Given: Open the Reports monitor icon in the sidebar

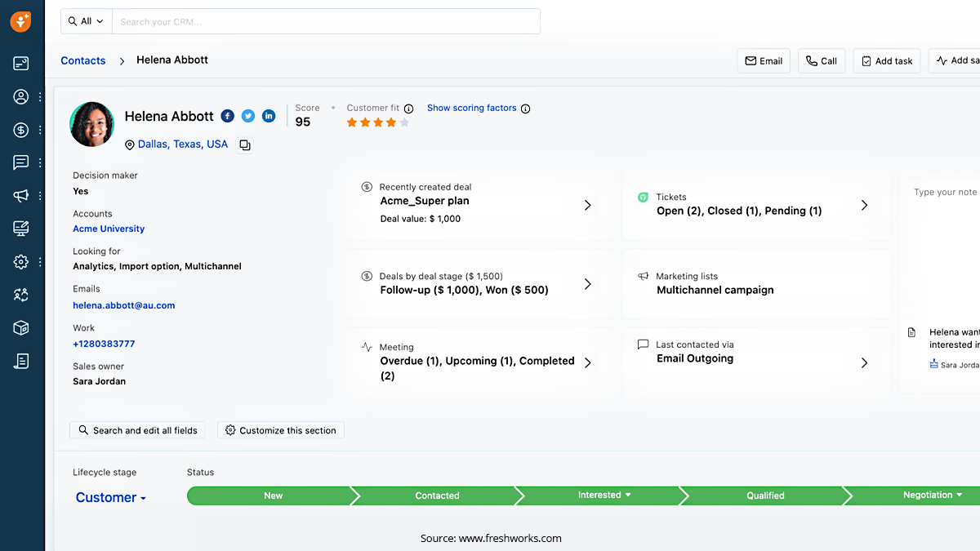Looking at the screenshot, I should click(x=21, y=229).
